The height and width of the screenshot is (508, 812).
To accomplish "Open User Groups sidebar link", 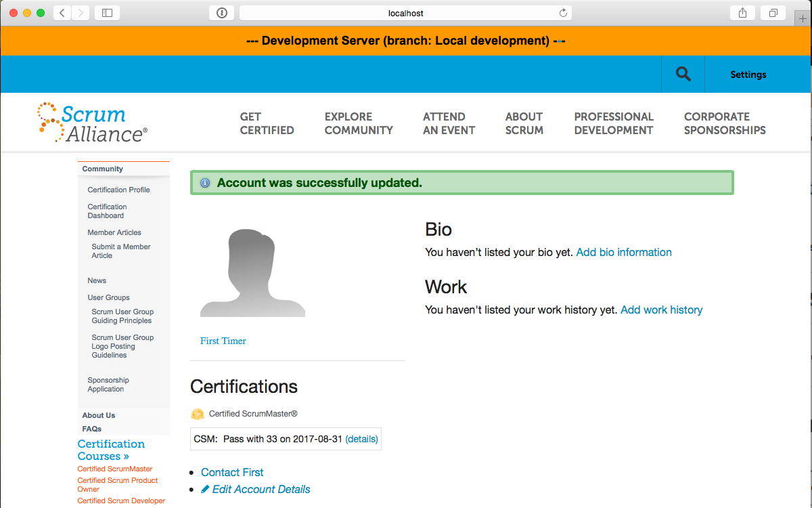I will [109, 297].
